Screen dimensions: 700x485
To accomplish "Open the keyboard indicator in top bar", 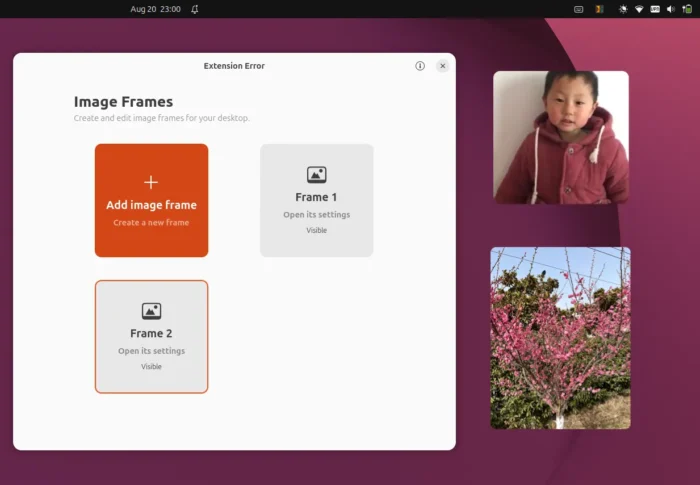I will click(578, 9).
